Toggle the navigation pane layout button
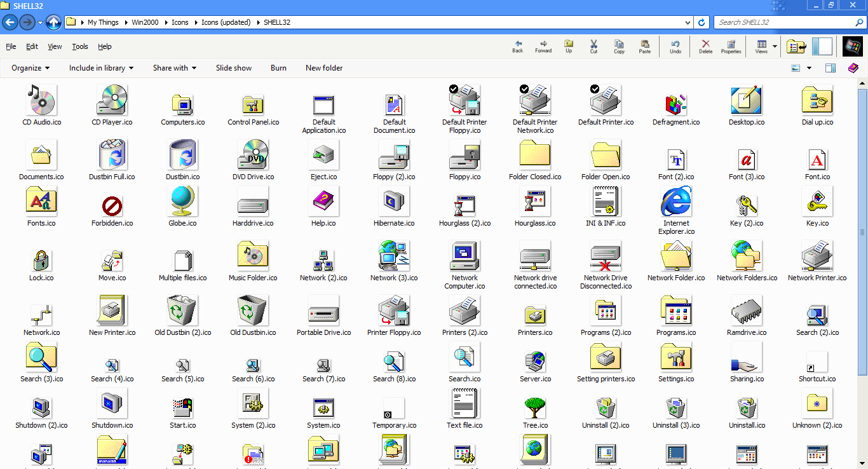The width and height of the screenshot is (868, 469). tap(822, 46)
